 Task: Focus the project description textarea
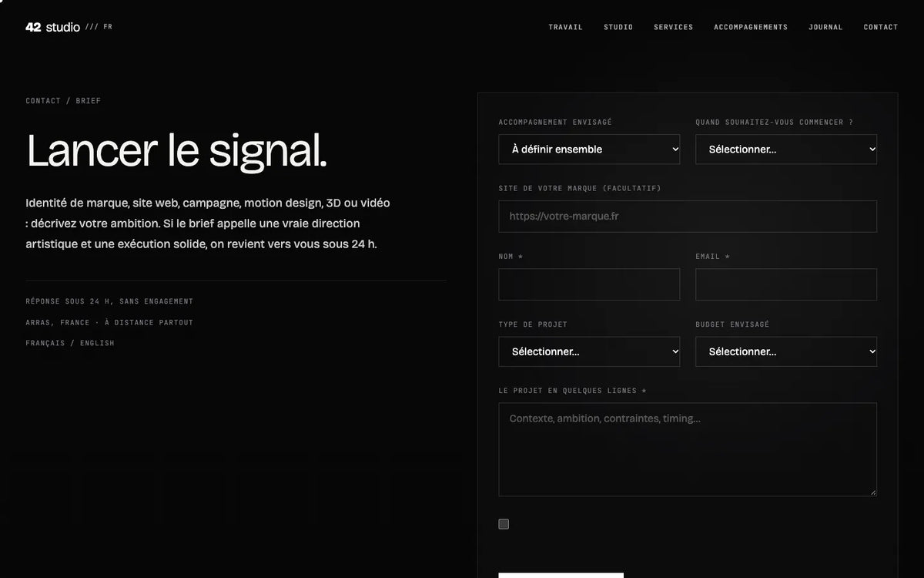click(x=688, y=449)
